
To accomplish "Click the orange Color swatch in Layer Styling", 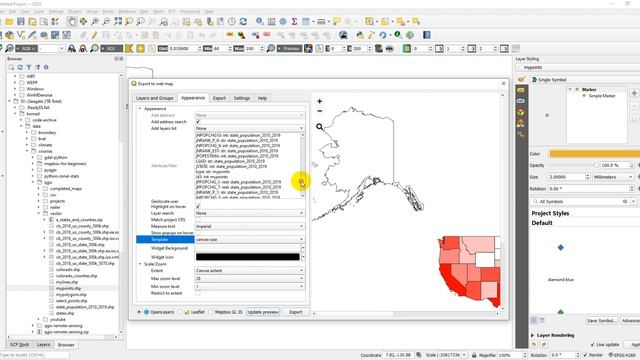I will point(594,154).
